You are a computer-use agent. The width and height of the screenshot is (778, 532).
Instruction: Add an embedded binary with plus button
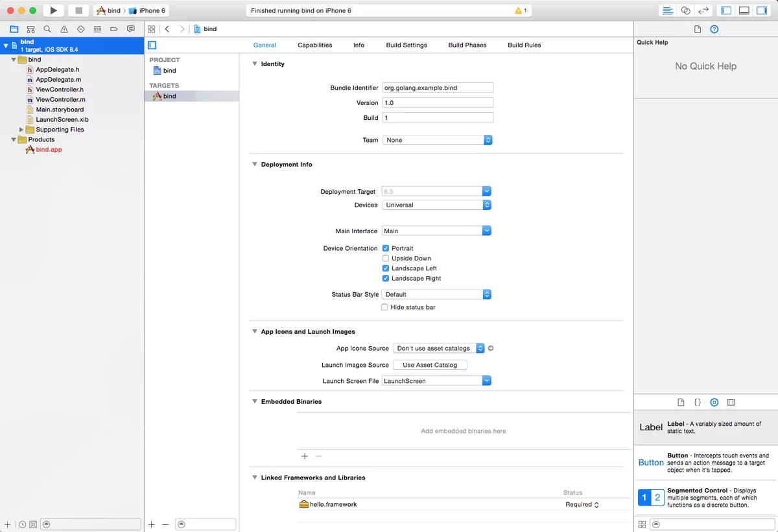point(305,456)
